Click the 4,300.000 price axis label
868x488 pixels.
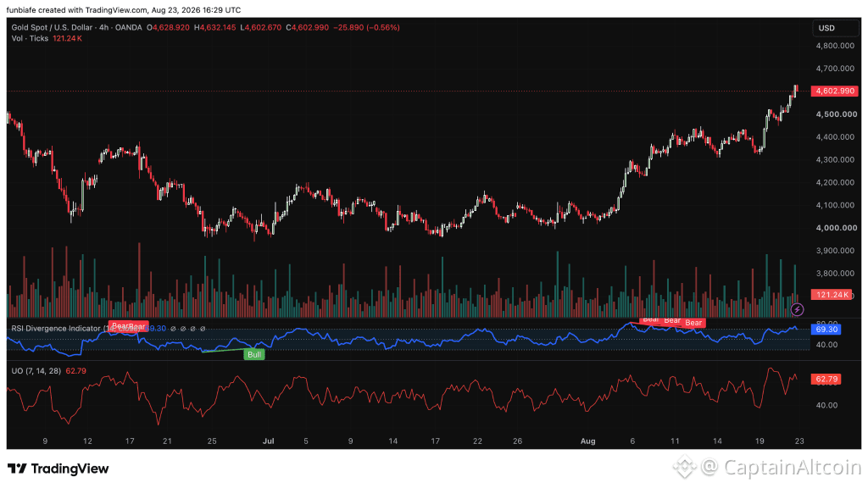(x=835, y=159)
